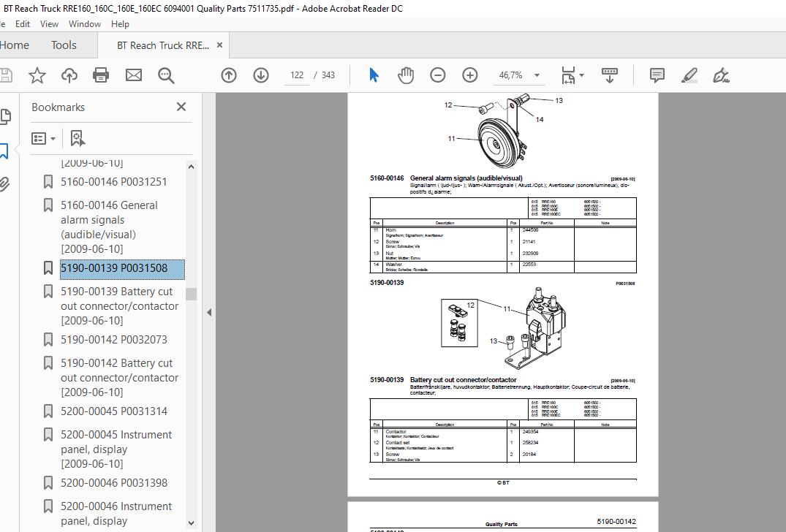Open the sign document pen tool
The image size is (786, 532).
pyautogui.click(x=721, y=76)
